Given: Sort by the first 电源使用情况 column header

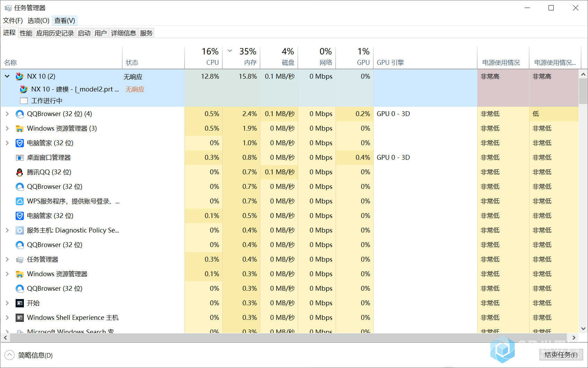Looking at the screenshot, I should (503, 58).
